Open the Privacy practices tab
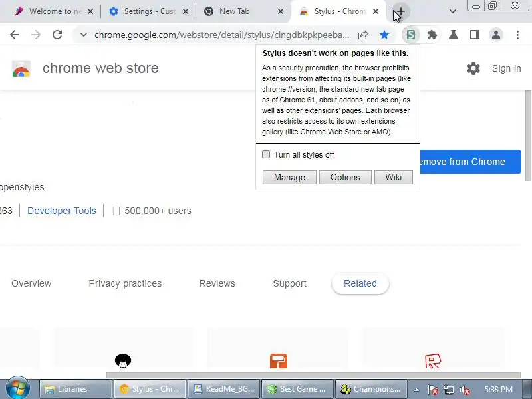 coord(125,283)
